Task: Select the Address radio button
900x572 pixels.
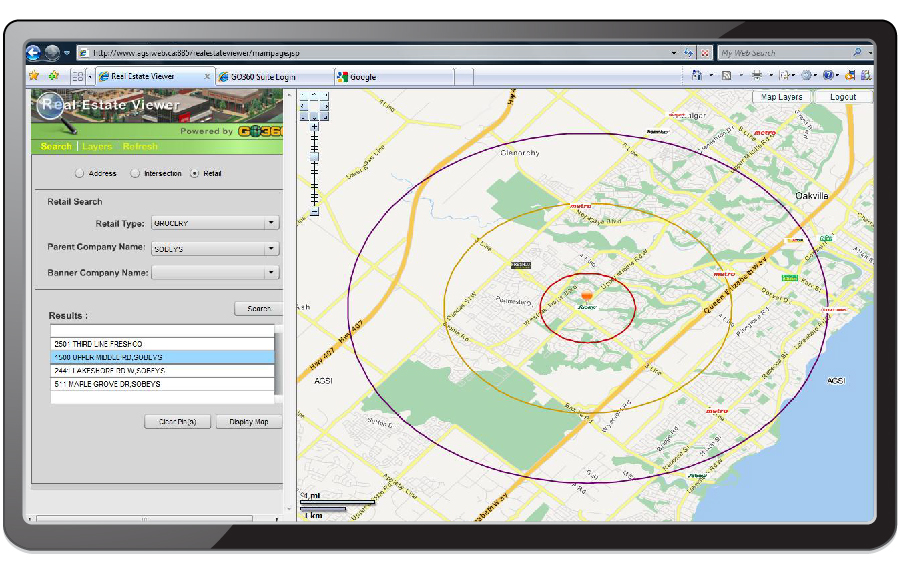Action: point(79,173)
